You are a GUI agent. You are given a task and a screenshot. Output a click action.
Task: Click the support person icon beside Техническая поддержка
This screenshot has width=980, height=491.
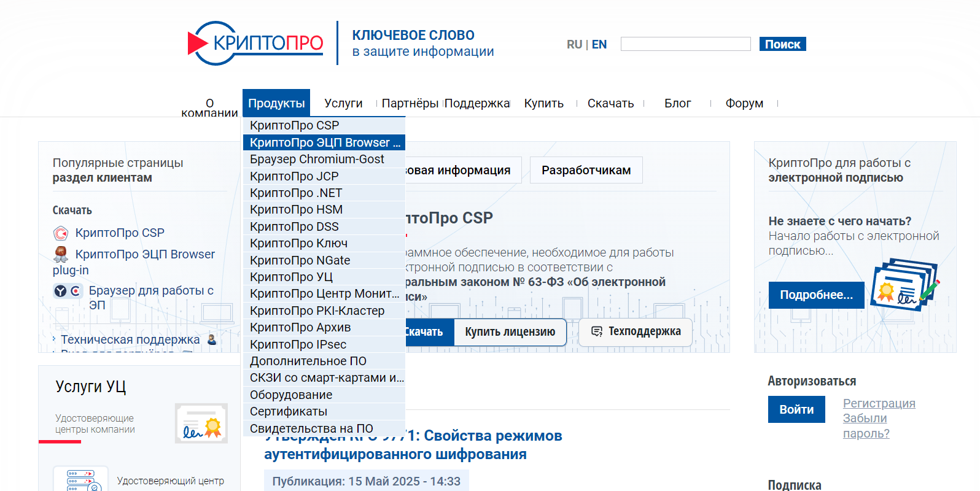pyautogui.click(x=212, y=339)
